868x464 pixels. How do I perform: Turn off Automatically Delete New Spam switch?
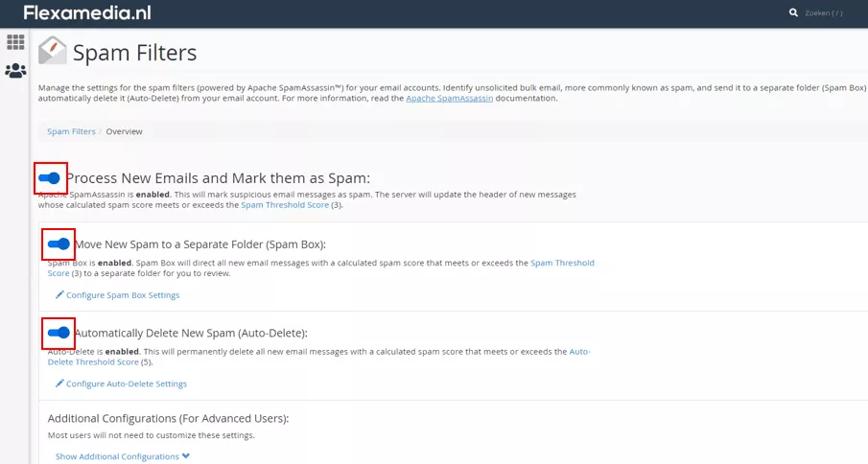(x=59, y=333)
